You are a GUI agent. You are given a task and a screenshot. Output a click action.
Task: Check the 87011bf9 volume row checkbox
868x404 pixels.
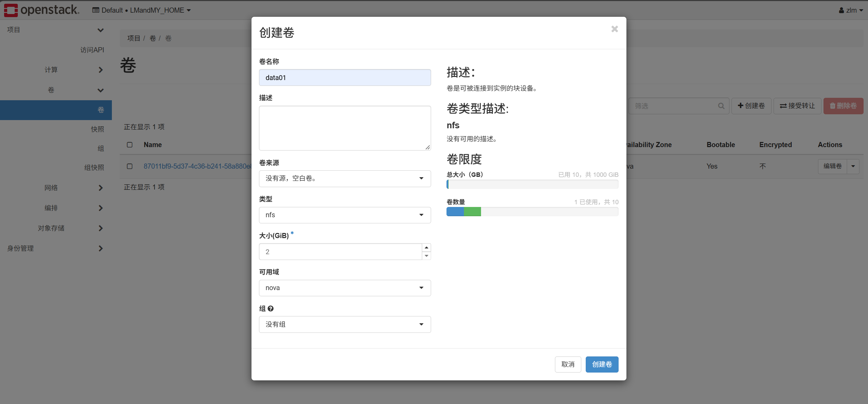point(130,166)
